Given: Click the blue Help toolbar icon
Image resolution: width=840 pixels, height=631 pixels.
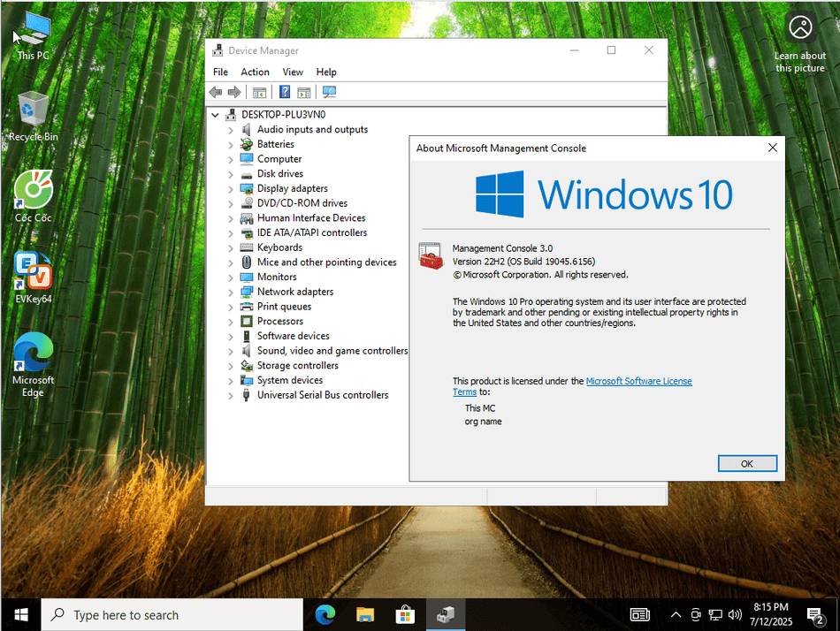Looking at the screenshot, I should (285, 92).
